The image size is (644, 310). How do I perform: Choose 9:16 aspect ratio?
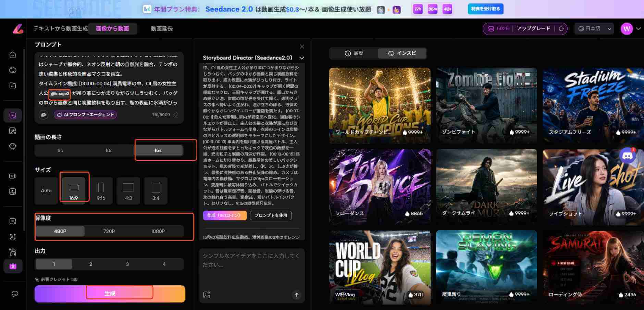tap(101, 190)
